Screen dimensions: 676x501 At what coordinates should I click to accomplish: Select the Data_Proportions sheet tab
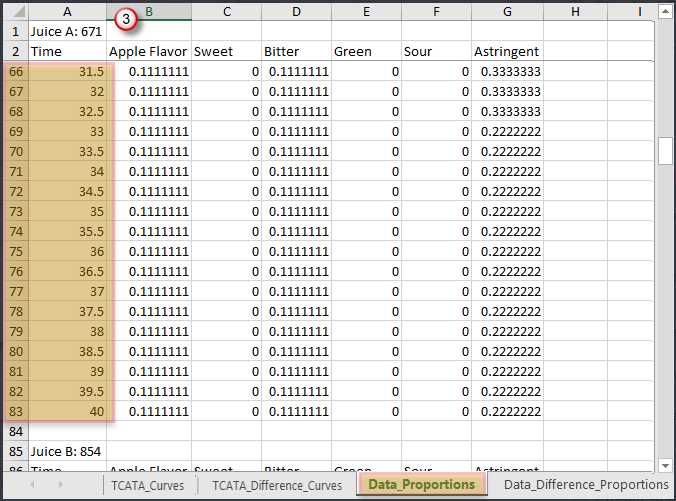tap(422, 485)
